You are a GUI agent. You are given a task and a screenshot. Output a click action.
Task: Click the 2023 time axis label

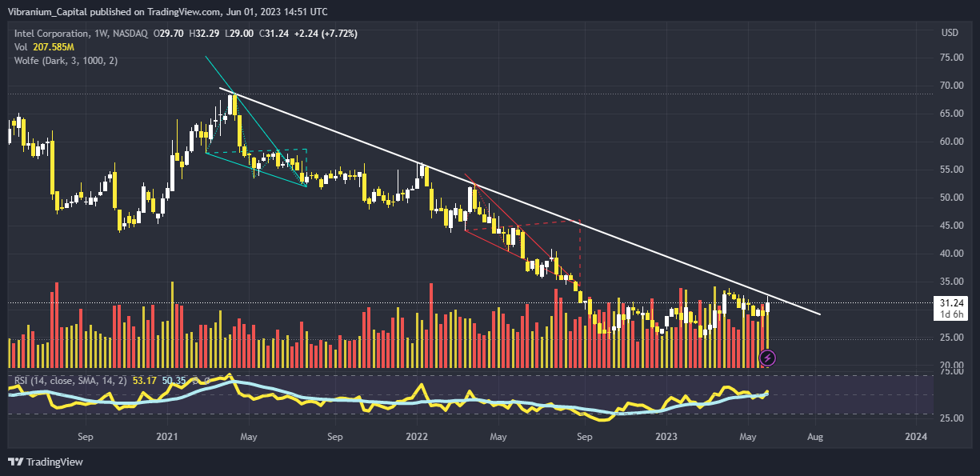tap(666, 437)
